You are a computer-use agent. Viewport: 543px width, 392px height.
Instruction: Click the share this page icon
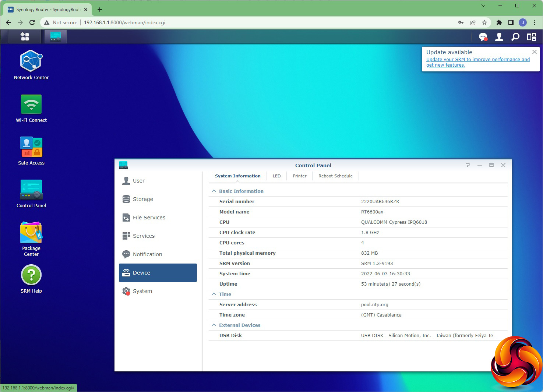[473, 22]
